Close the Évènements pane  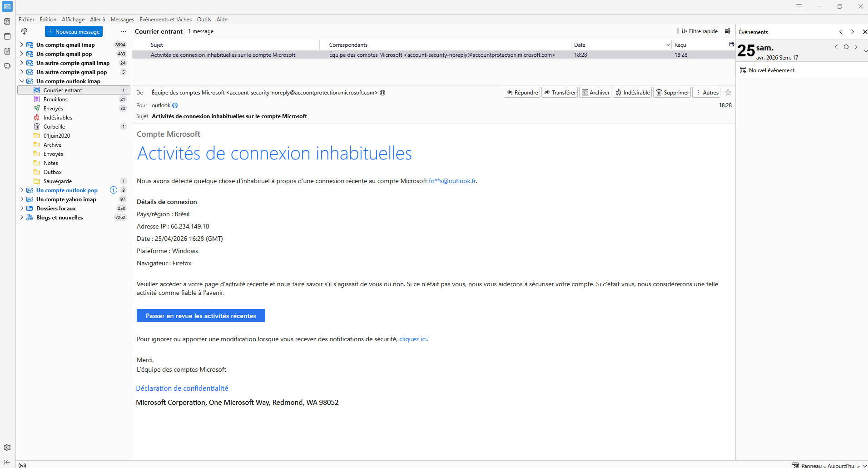tap(864, 32)
